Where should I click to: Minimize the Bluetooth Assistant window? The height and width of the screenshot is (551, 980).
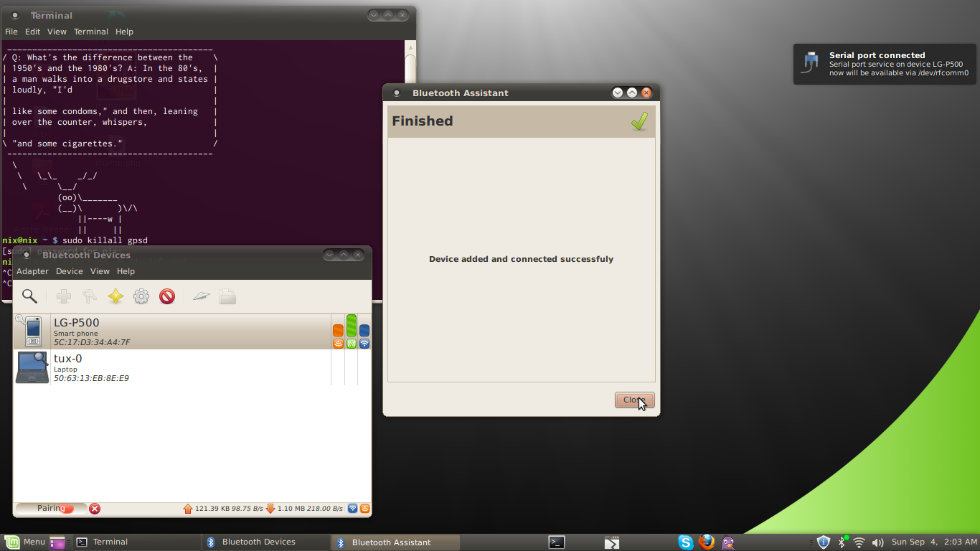(618, 93)
